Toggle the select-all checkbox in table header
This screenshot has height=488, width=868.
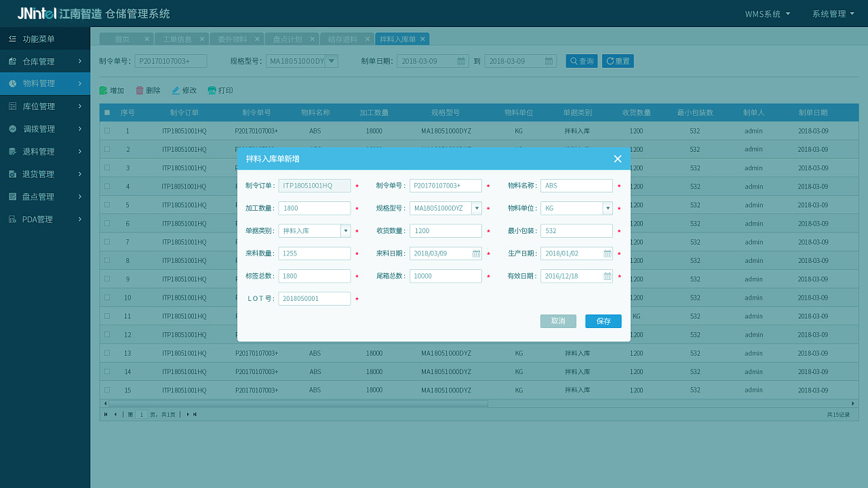coord(107,113)
